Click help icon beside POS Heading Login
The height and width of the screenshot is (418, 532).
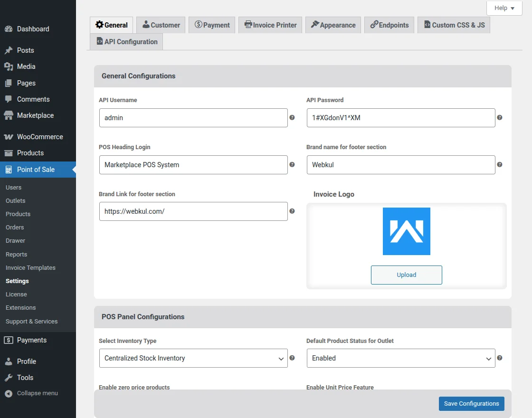(292, 164)
